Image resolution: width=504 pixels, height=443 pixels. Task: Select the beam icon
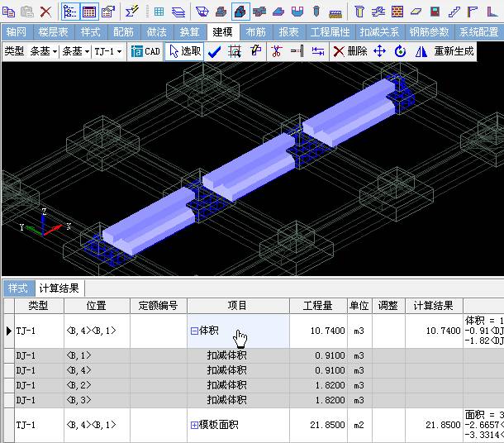pyautogui.click(x=378, y=12)
